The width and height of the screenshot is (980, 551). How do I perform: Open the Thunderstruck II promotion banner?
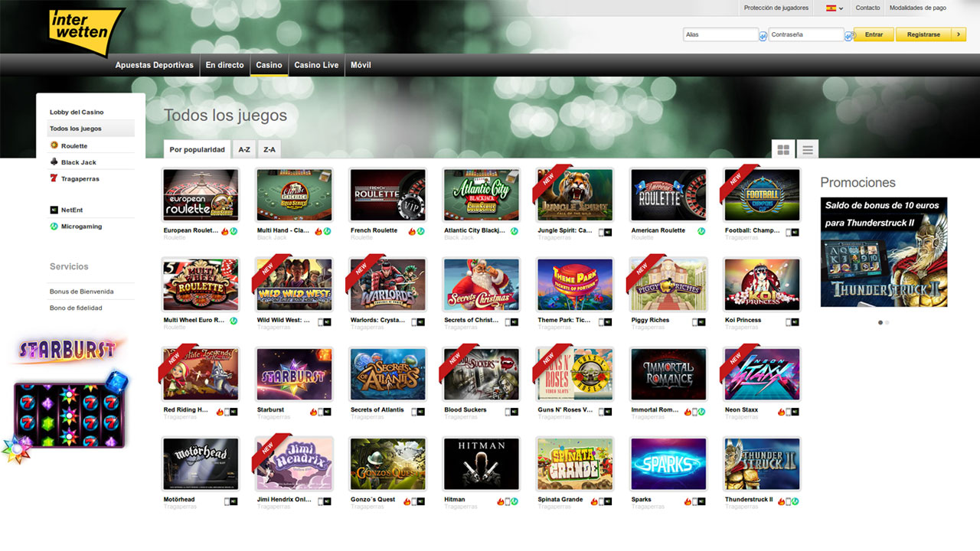pyautogui.click(x=884, y=253)
